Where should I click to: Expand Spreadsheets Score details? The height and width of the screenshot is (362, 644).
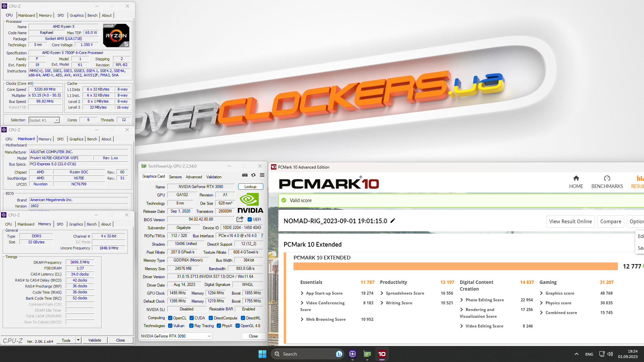(x=382, y=293)
